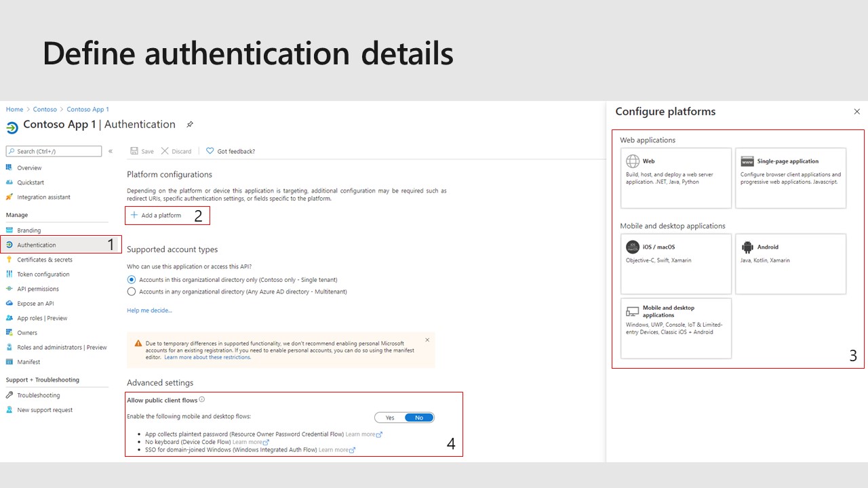Select Mobile and desktop applications tile
Screen dimensions: 868x488
tap(675, 328)
